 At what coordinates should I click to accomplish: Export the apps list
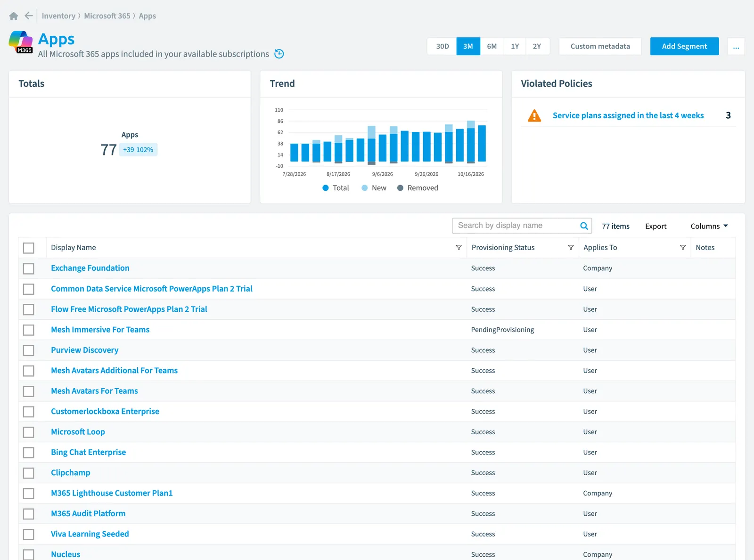tap(656, 226)
